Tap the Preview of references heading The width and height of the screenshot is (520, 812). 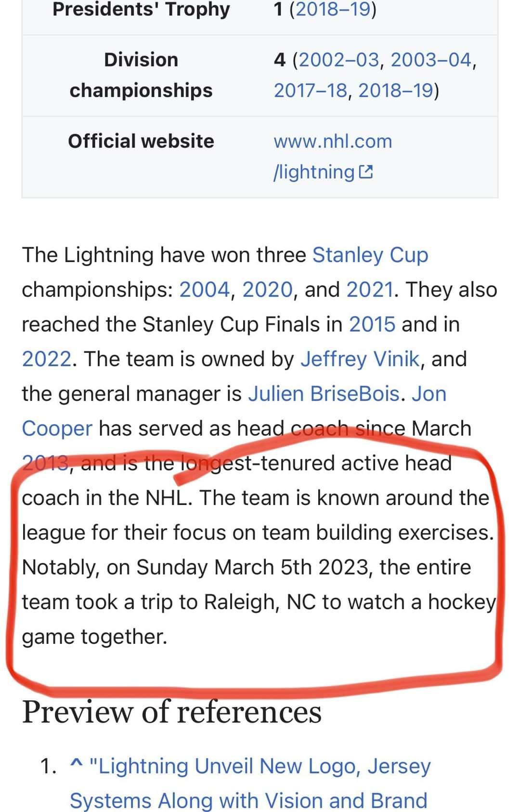[x=172, y=712]
